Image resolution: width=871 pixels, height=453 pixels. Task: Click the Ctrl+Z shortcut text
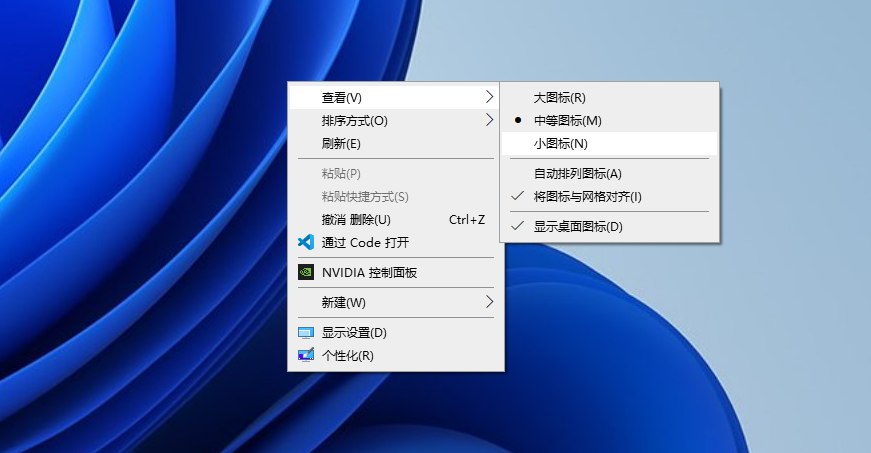tap(467, 220)
